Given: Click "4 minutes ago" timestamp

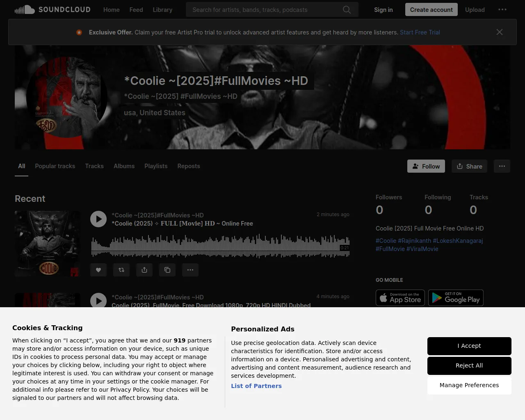Looking at the screenshot, I should [x=333, y=297].
